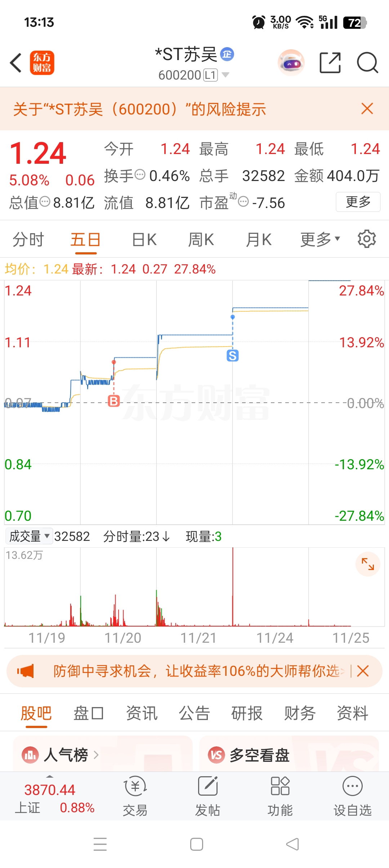Open the robot assistant avatar
This screenshot has height=868, width=389.
tap(291, 63)
